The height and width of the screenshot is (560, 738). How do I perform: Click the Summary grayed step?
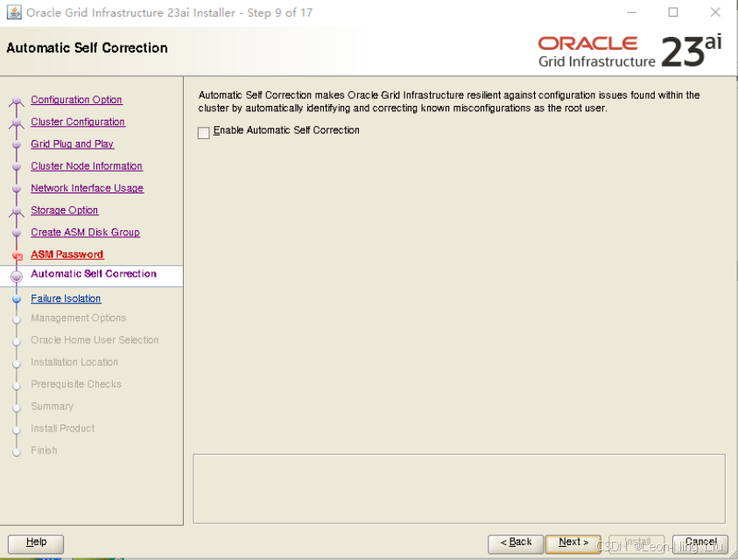[52, 407]
